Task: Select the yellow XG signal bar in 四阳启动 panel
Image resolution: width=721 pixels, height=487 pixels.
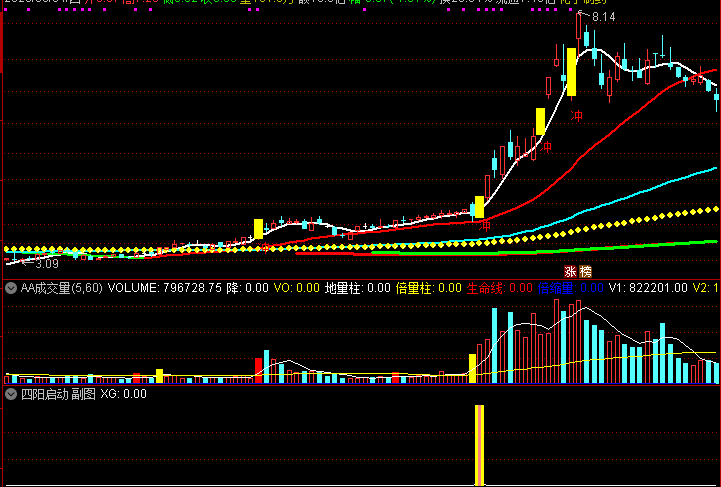Action: [x=479, y=445]
